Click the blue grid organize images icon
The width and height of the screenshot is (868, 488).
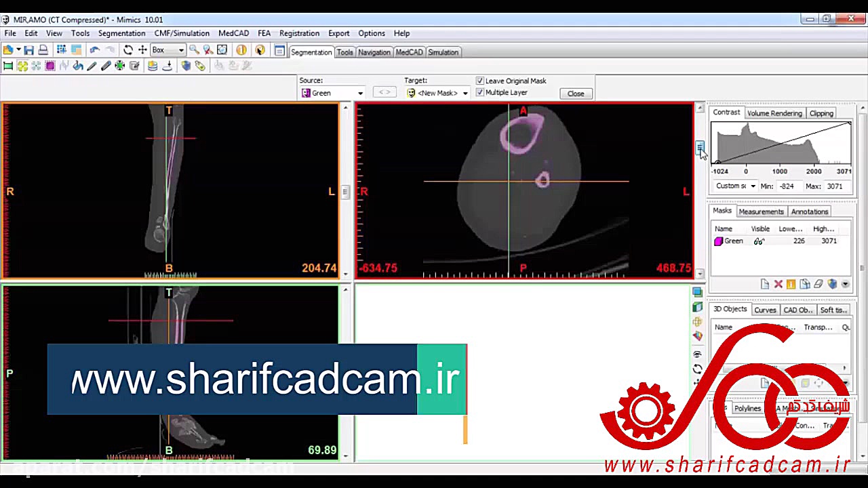click(62, 50)
